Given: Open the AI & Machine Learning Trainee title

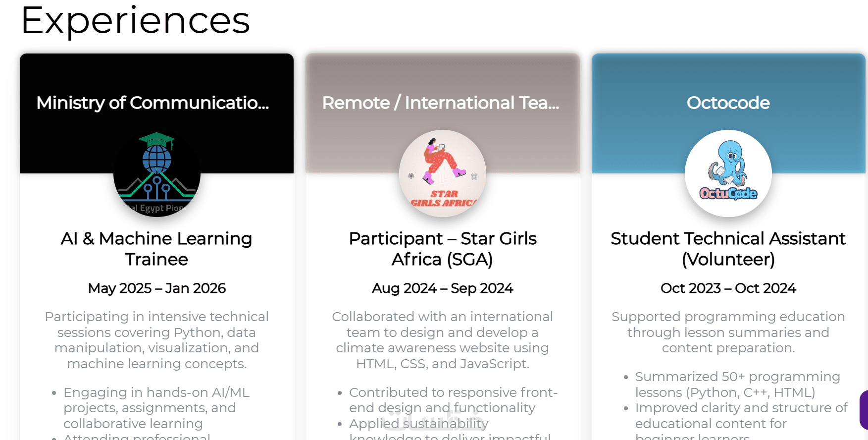Looking at the screenshot, I should (156, 249).
